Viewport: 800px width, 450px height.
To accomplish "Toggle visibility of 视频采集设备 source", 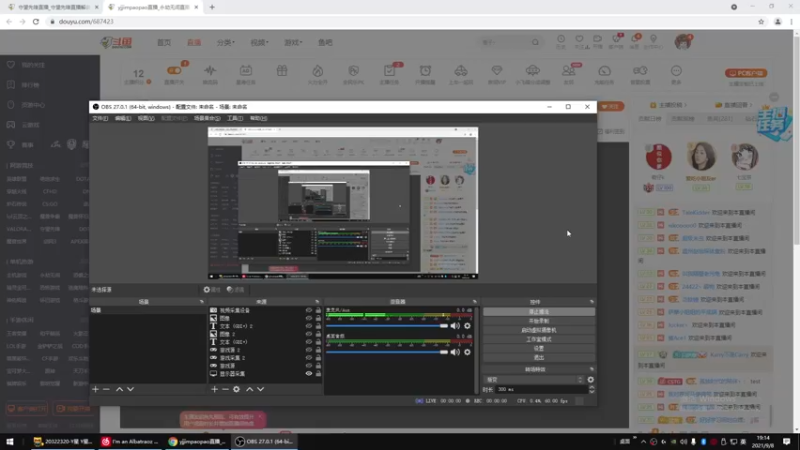I will (309, 310).
